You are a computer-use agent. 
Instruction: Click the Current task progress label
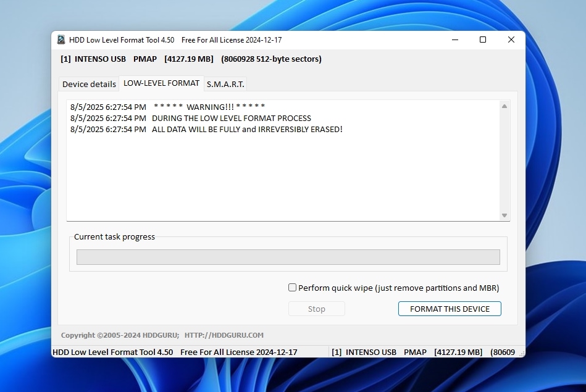114,236
